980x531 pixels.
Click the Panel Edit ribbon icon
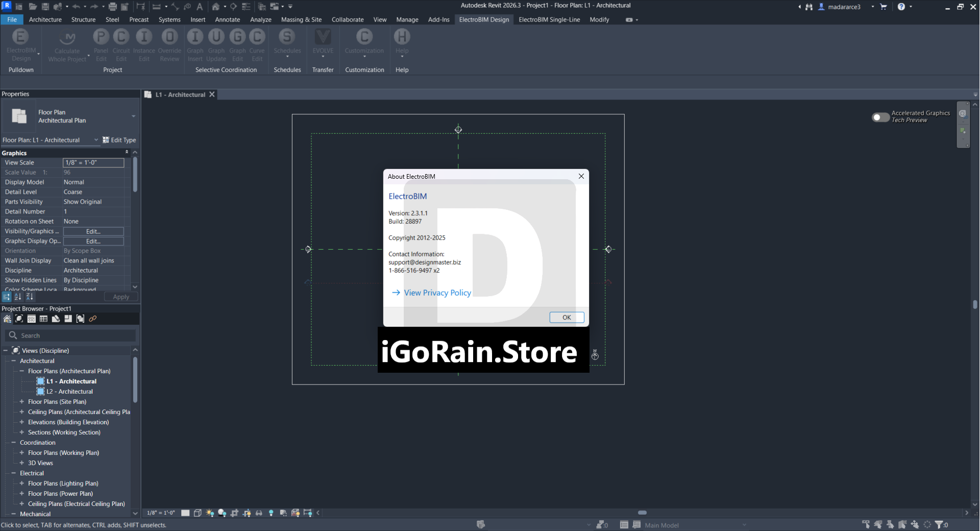click(101, 45)
